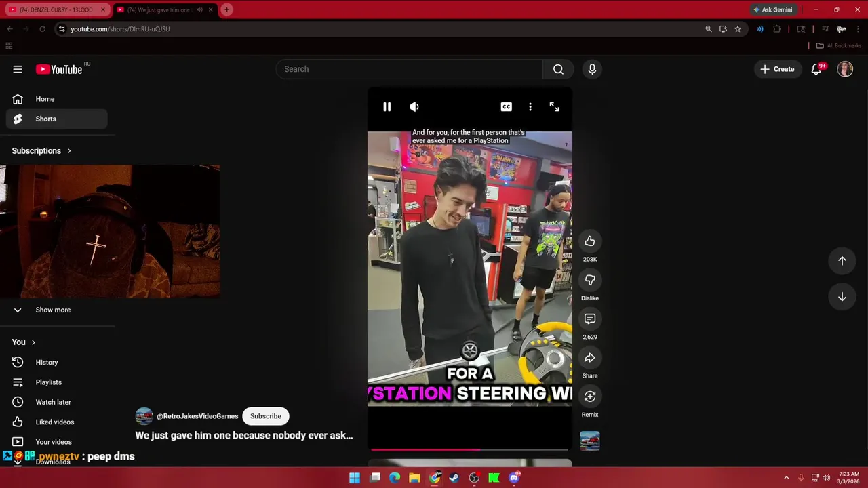Bookmark this page with the star
Image resolution: width=868 pixels, height=488 pixels.
point(738,29)
